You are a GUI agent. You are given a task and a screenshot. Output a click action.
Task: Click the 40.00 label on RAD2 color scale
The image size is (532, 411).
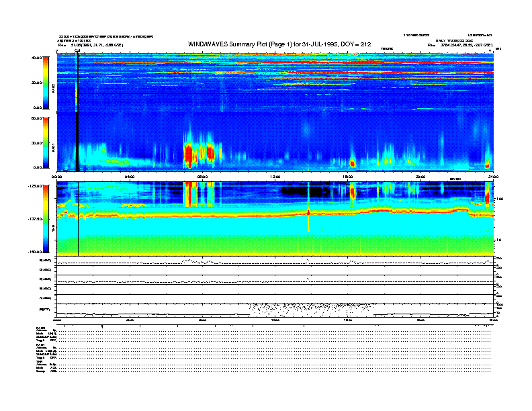pyautogui.click(x=36, y=58)
